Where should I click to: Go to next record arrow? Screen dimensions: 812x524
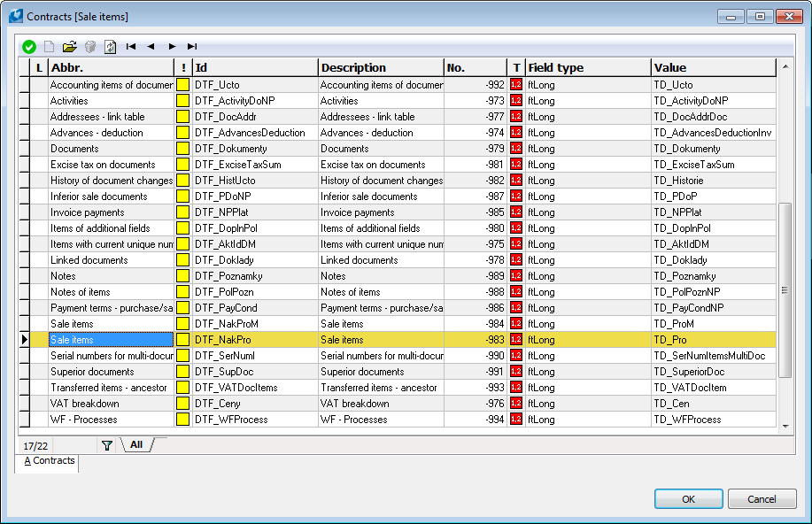(172, 47)
